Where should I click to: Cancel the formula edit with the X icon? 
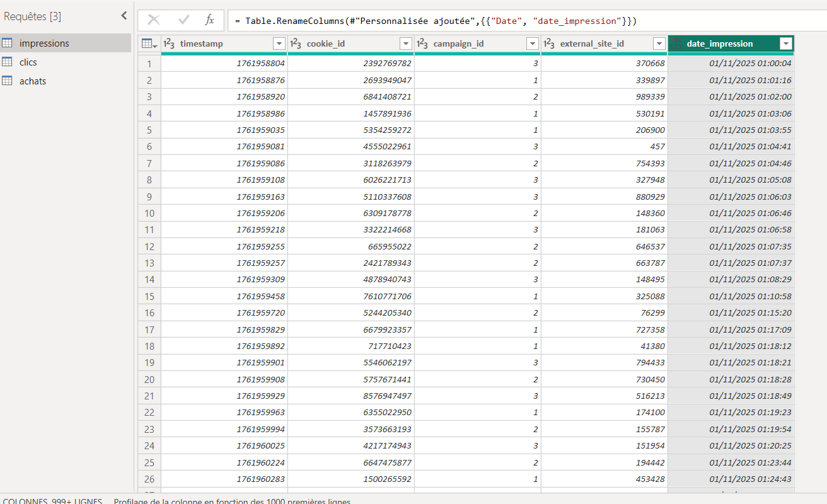point(153,20)
